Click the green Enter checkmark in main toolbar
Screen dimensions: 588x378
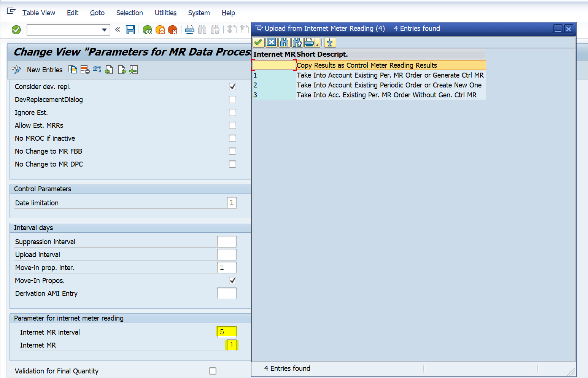(16, 30)
